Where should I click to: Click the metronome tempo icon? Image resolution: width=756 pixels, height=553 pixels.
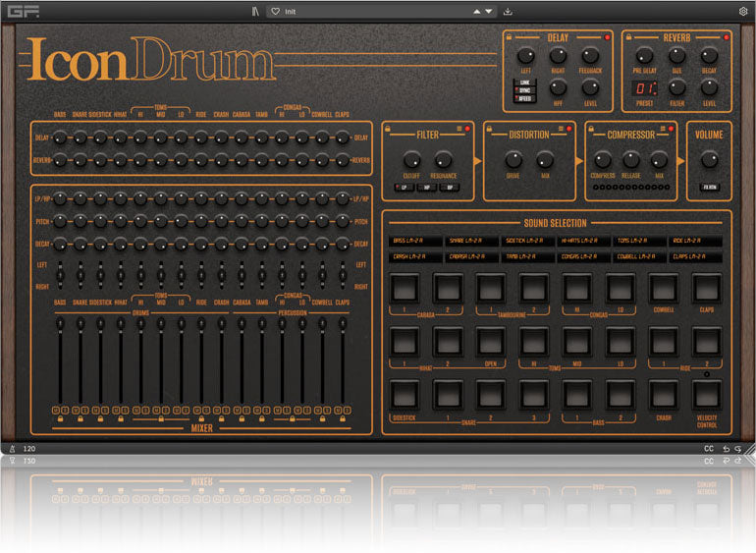tap(13, 449)
